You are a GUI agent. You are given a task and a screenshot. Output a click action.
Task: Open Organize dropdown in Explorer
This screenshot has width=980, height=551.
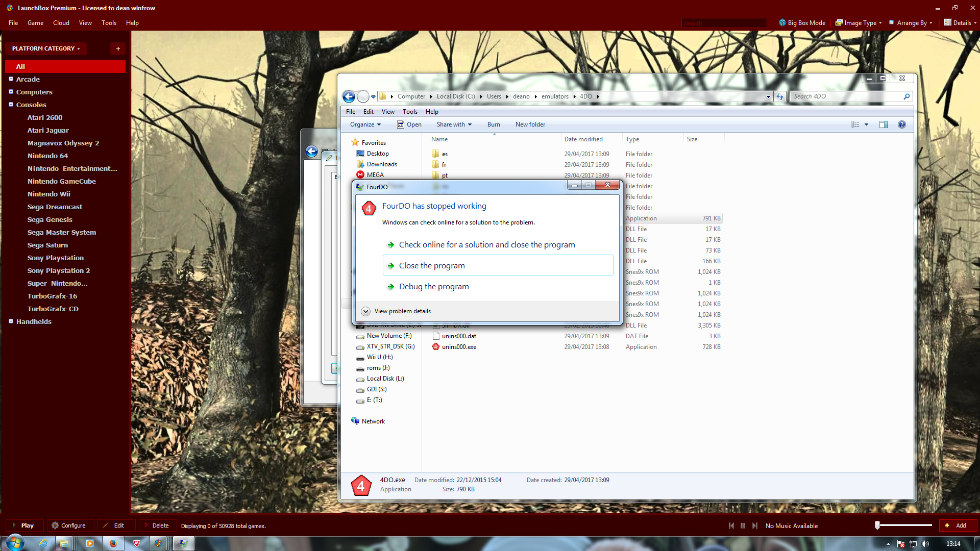tap(365, 124)
